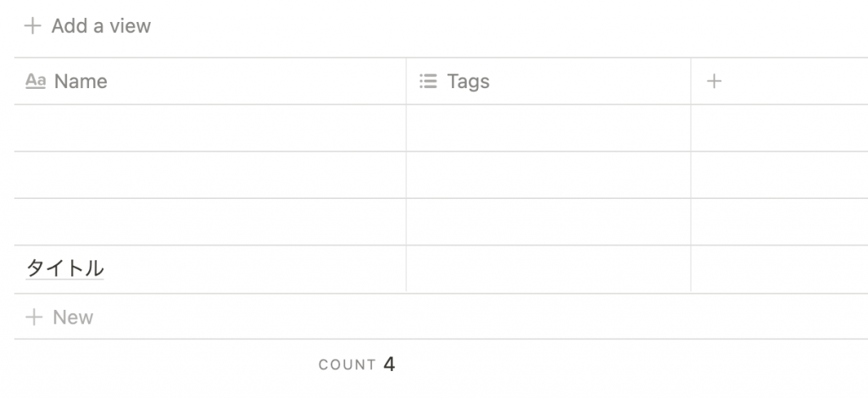Click the number 4 in the footer

(389, 364)
